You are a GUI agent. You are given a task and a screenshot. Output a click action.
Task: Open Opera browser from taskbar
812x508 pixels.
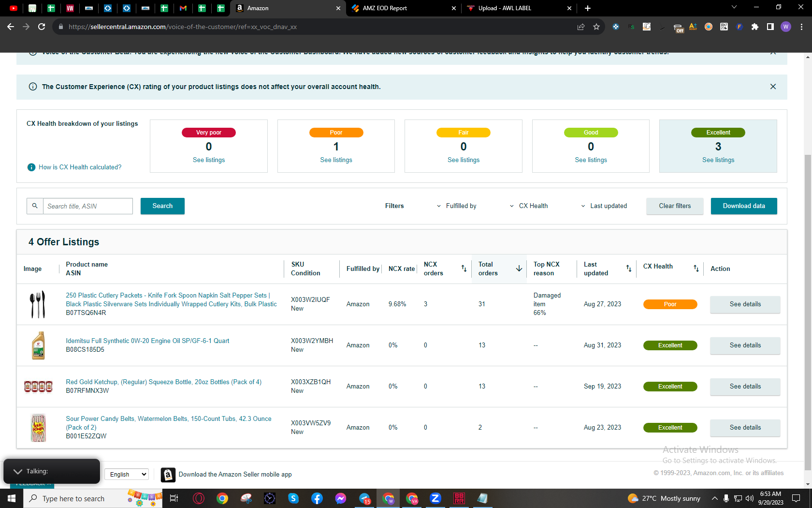199,498
